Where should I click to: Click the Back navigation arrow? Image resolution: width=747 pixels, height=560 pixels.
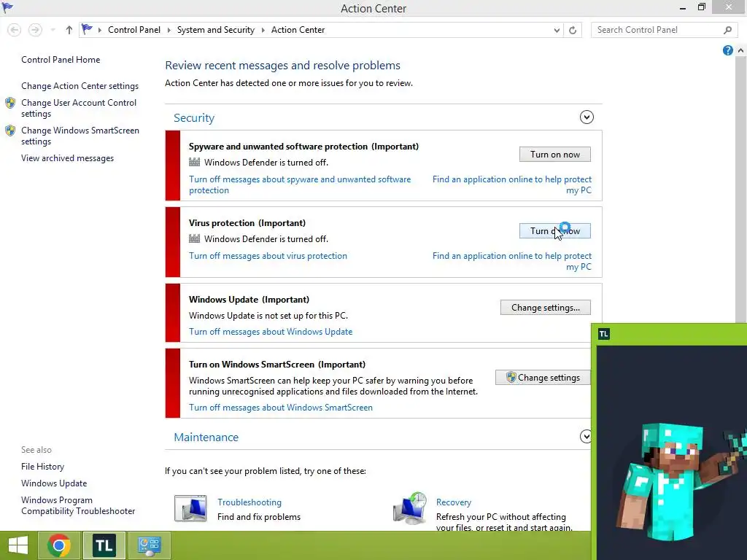point(15,30)
